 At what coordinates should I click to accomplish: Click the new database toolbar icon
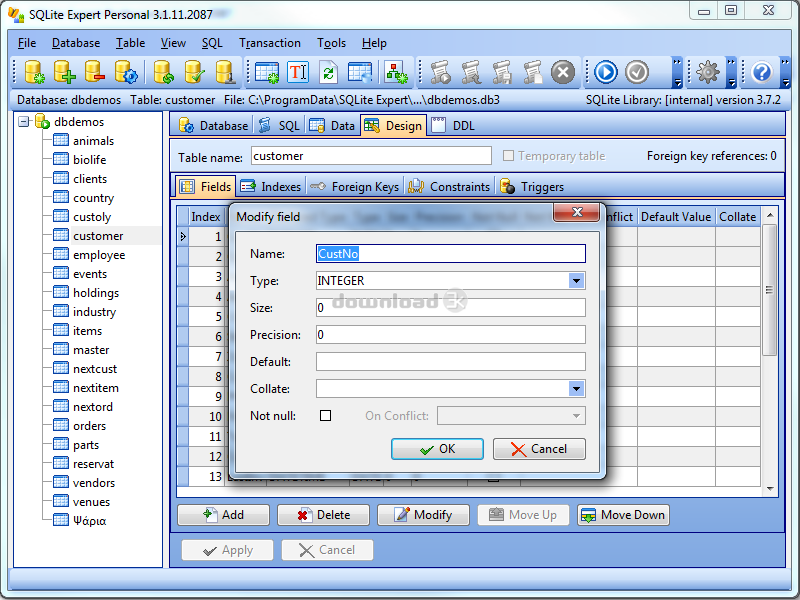pyautogui.click(x=34, y=72)
